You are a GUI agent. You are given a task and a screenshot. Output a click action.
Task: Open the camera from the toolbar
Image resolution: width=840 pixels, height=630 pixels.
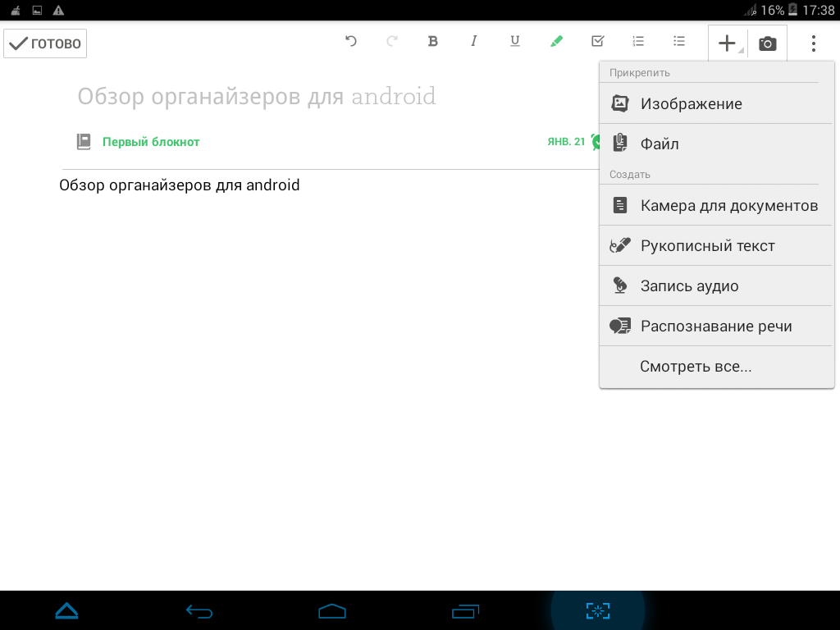(767, 43)
